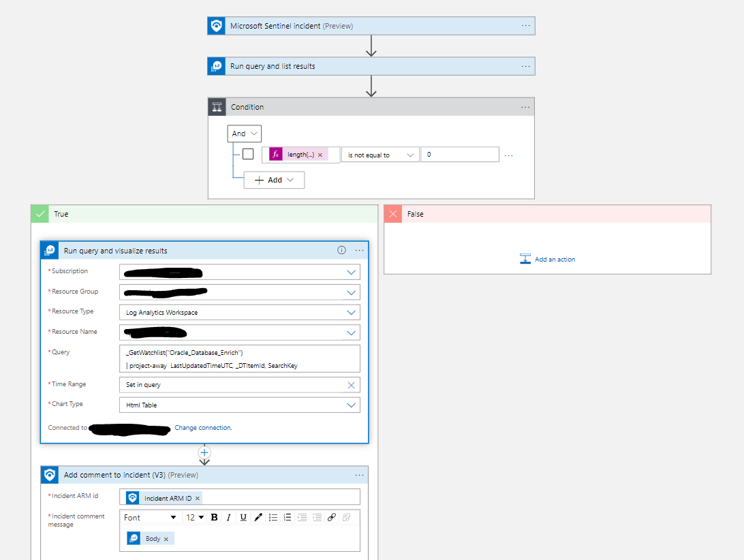Viewport: 744px width, 560px height.
Task: Change the 'is not equal to' operator dropdown
Action: tap(380, 155)
